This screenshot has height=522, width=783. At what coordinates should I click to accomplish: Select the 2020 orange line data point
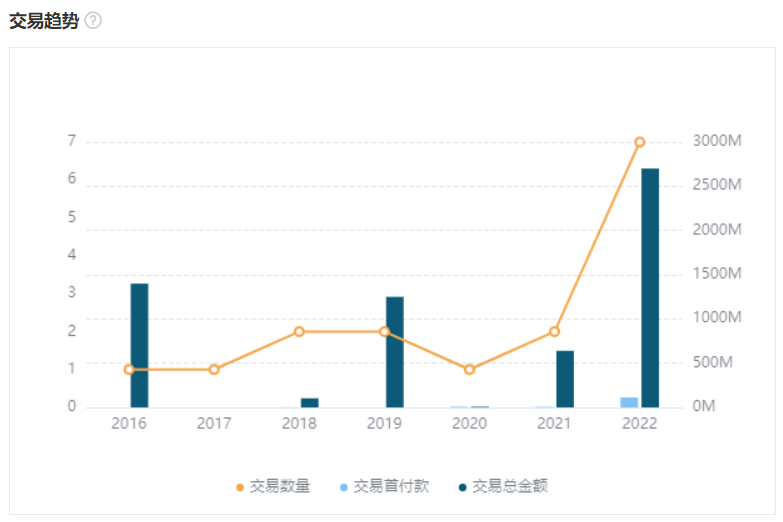(469, 369)
